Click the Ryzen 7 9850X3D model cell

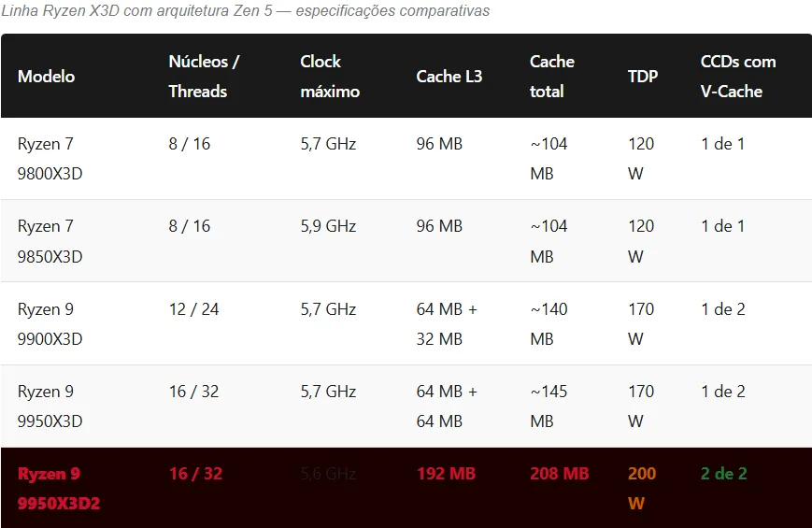(50, 241)
